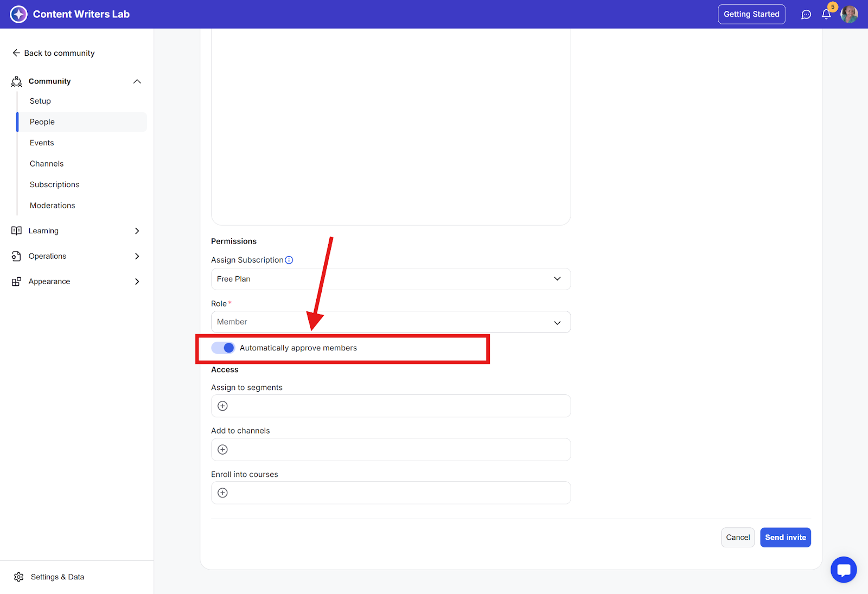This screenshot has width=868, height=594.
Task: Click the Getting Started button
Action: tap(751, 14)
